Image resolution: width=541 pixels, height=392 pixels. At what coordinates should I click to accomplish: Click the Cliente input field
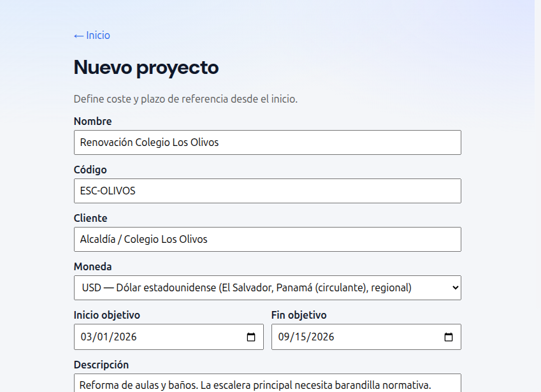coord(268,239)
